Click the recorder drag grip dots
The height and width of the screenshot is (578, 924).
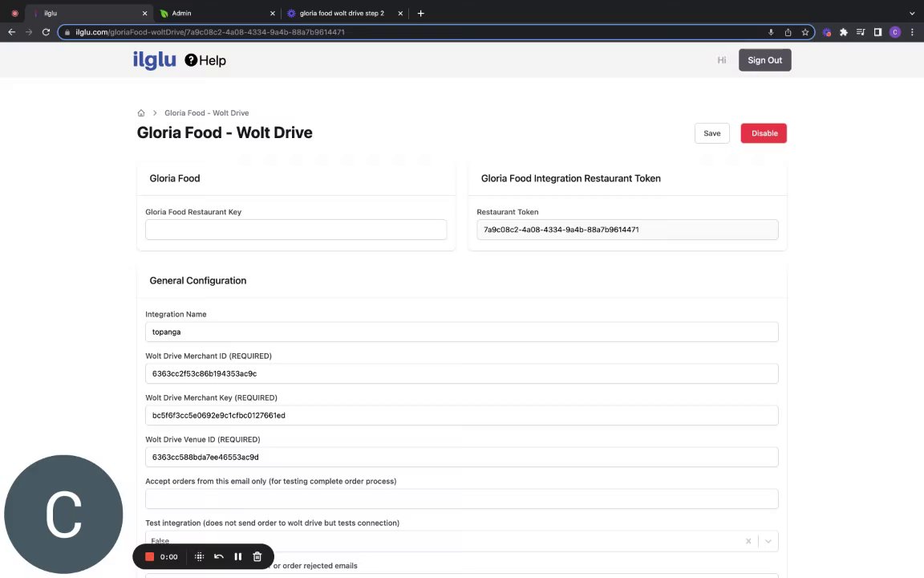(199, 557)
